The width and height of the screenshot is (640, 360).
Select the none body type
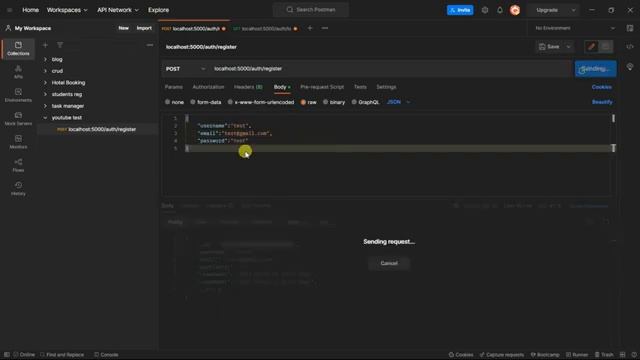174,102
